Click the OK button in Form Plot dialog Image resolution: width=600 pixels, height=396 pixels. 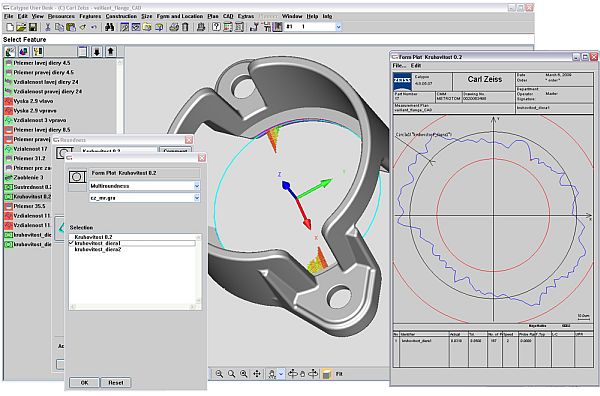coord(84,383)
